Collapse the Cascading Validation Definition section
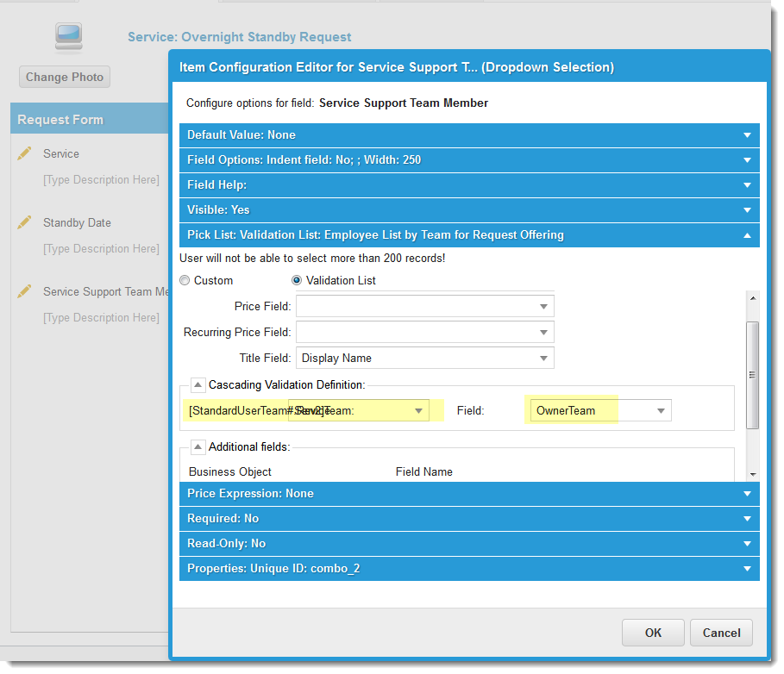Screen dimensions: 784x674 point(198,384)
